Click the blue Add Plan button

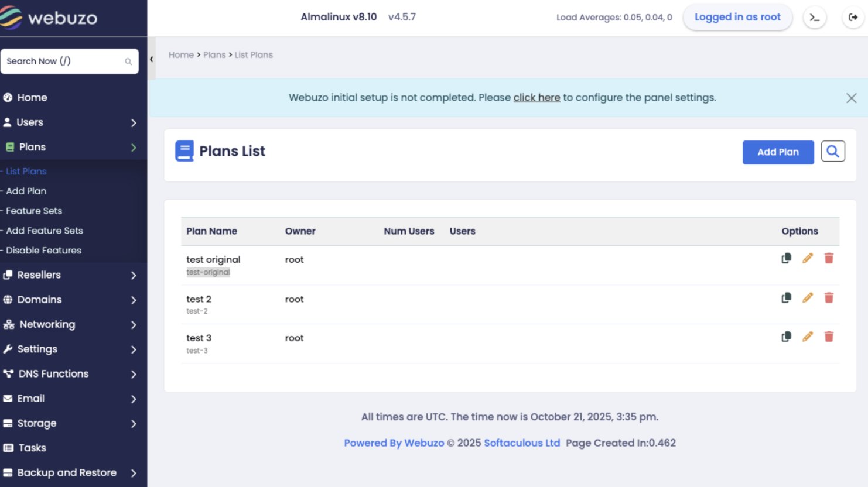click(x=778, y=152)
